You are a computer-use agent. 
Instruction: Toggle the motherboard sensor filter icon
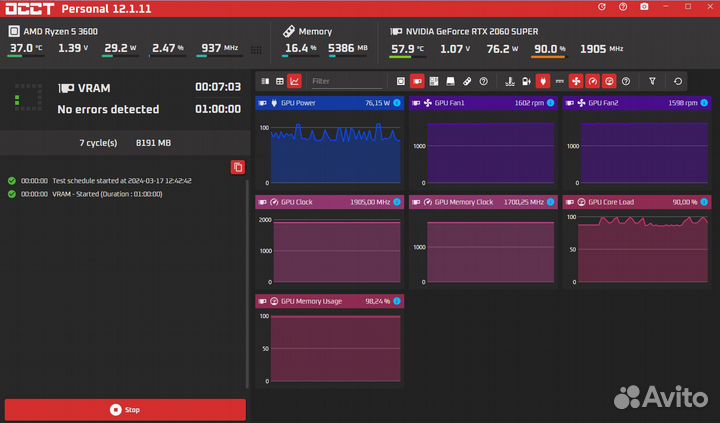(433, 81)
